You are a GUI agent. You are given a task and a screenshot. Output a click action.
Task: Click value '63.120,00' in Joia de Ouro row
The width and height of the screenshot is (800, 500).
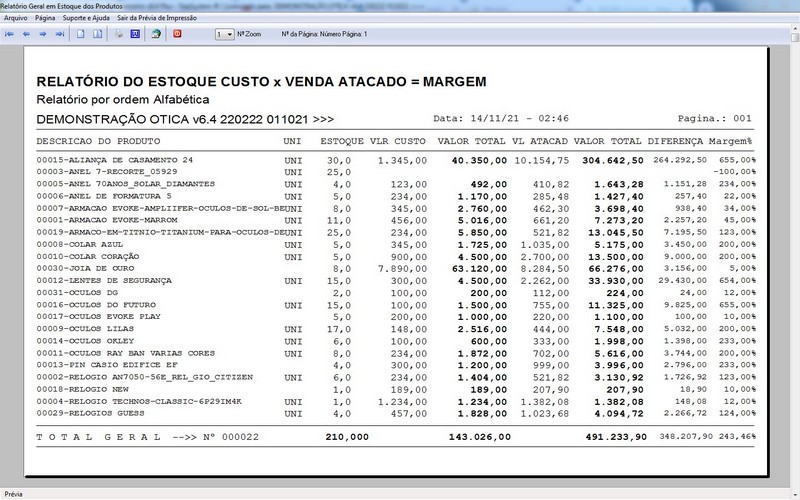pyautogui.click(x=480, y=269)
